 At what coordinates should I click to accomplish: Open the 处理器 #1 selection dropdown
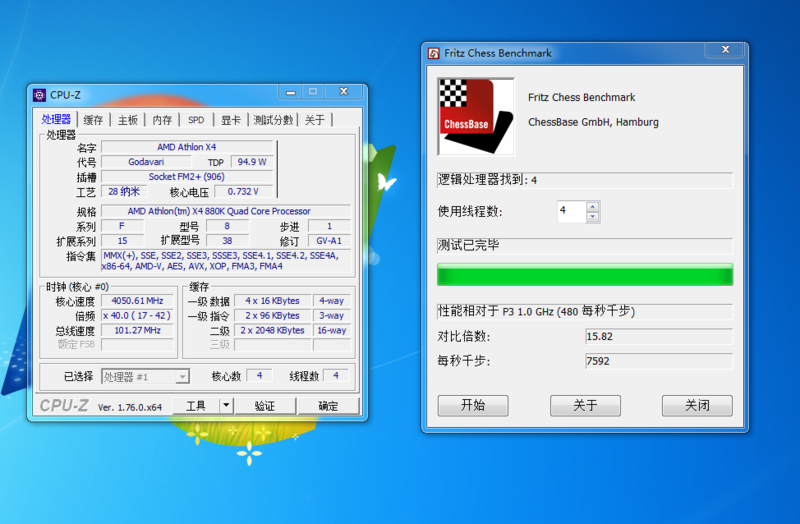pos(145,377)
